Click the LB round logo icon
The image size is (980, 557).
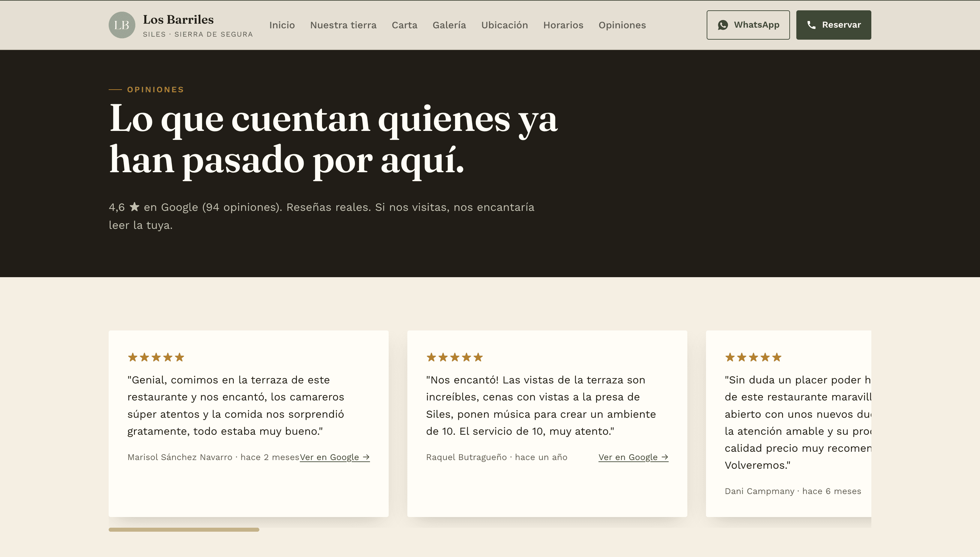click(122, 25)
